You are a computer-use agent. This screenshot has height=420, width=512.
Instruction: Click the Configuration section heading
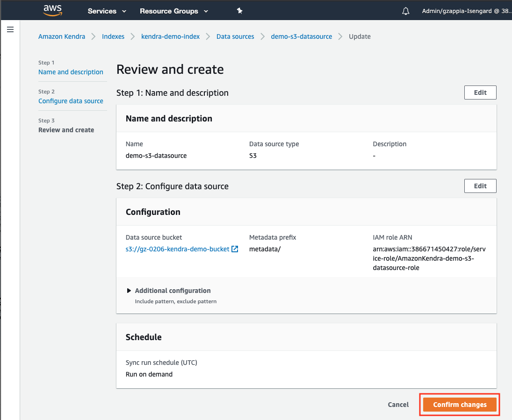153,212
